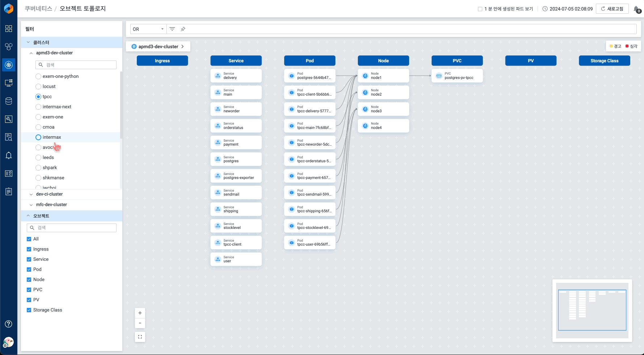Click the object search field

point(72,227)
